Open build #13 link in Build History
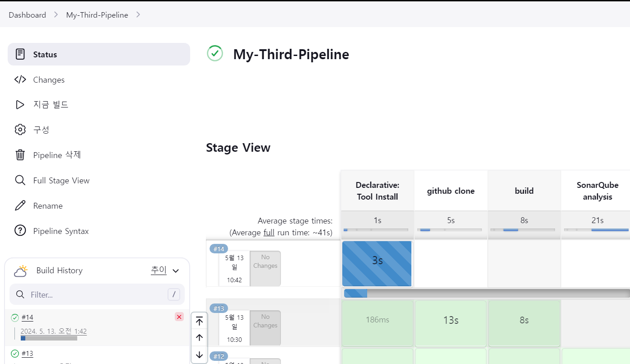Screen dimensions: 630x364 28,354
